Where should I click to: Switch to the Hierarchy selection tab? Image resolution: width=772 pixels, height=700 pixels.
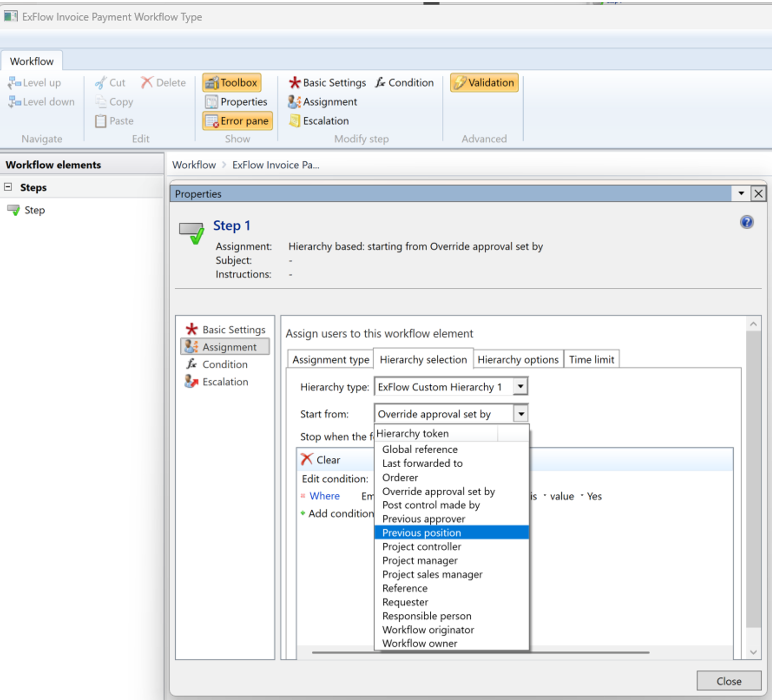tap(423, 359)
